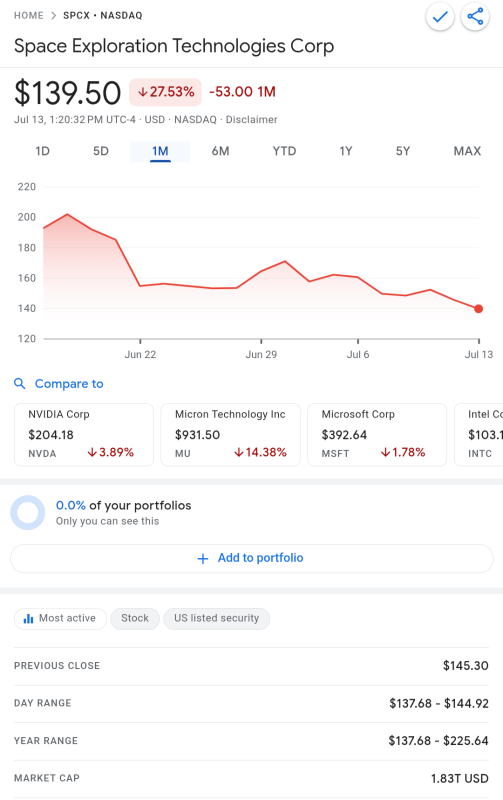Select the 1M chart range tab
The image size is (503, 800).
click(x=160, y=151)
